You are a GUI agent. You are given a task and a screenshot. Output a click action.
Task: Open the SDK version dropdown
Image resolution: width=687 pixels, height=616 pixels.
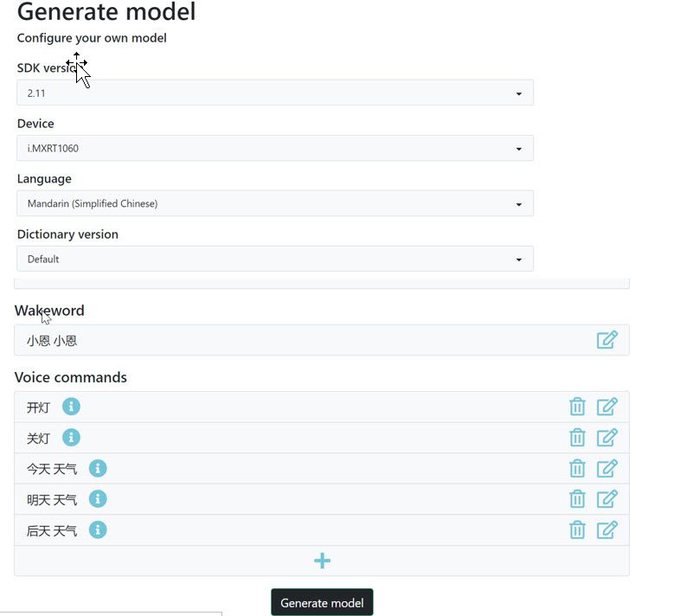click(274, 93)
